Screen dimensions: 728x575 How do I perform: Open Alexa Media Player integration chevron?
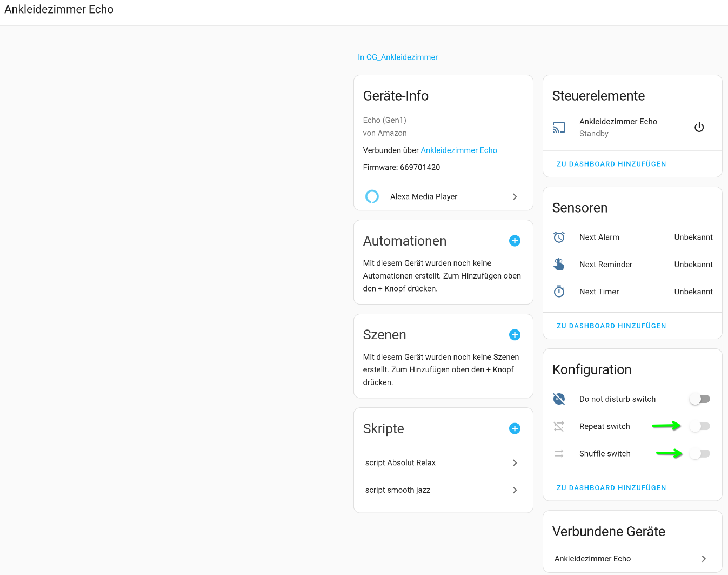click(x=515, y=197)
